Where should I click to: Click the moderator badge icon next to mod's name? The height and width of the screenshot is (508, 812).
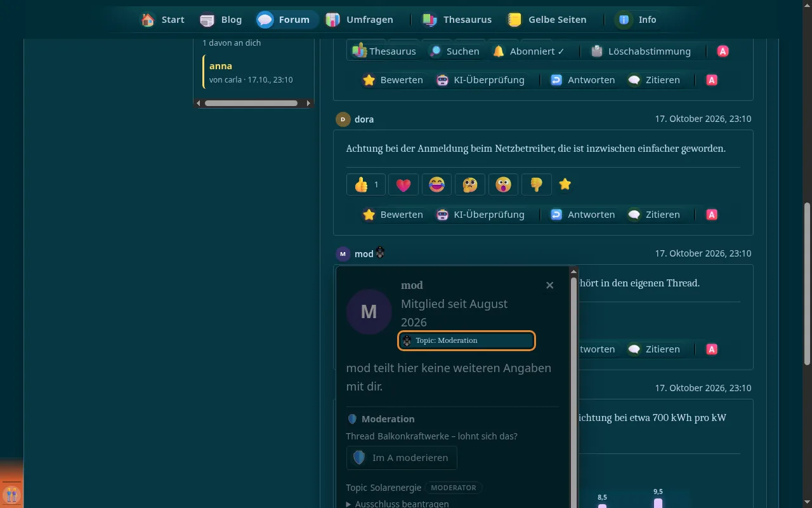tap(381, 253)
